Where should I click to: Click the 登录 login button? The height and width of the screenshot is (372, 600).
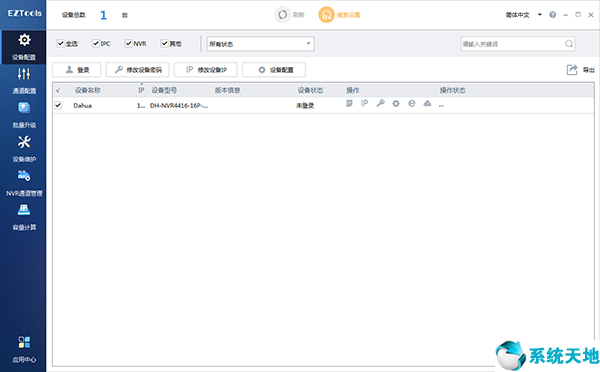tap(77, 70)
